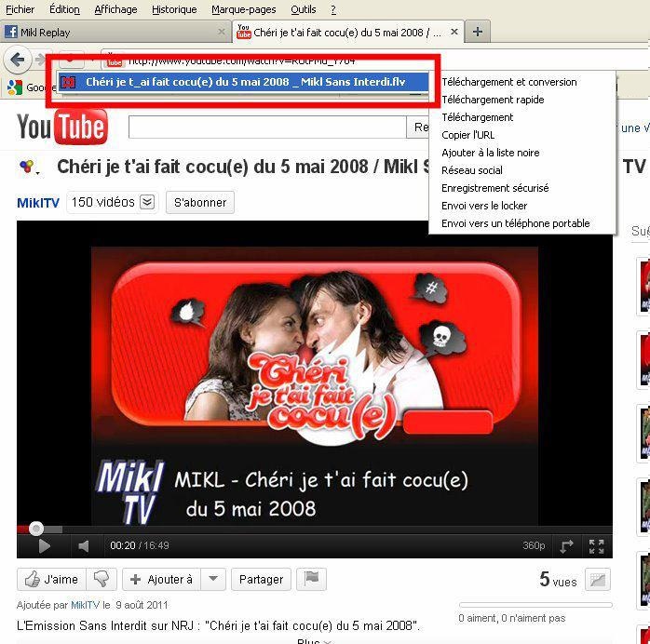650x644 pixels.
Task: Open the Ajouter à dropdown arrow
Action: coord(213,579)
